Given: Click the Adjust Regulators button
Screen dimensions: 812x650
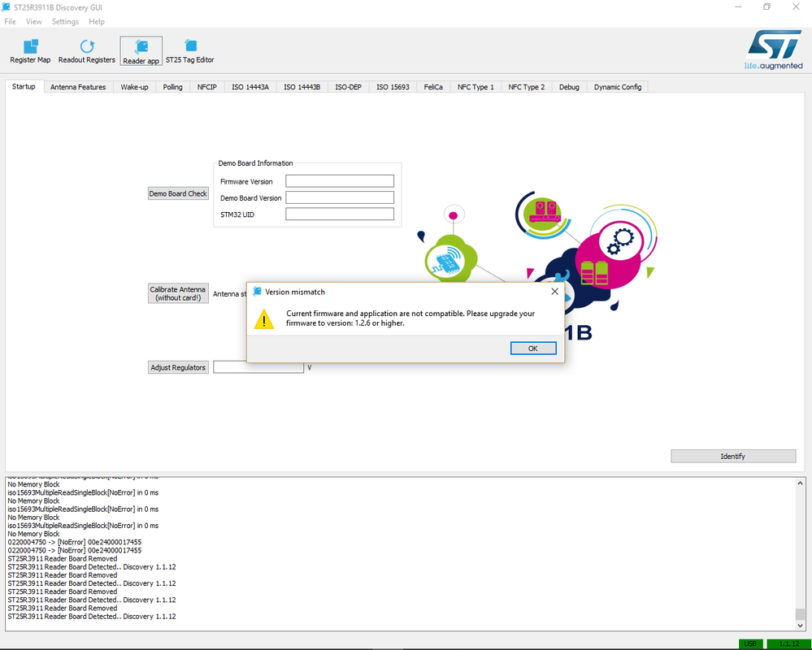Looking at the screenshot, I should tap(178, 367).
